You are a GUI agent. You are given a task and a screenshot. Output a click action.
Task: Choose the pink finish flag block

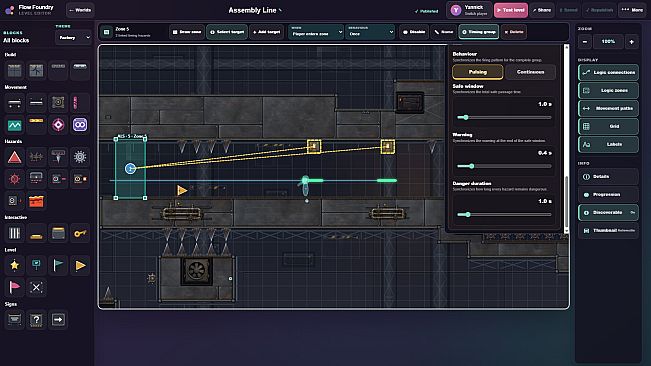pyautogui.click(x=15, y=287)
